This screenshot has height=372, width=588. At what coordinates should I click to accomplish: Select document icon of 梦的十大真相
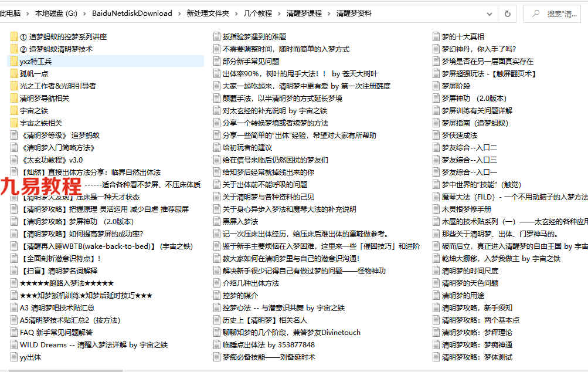point(436,37)
